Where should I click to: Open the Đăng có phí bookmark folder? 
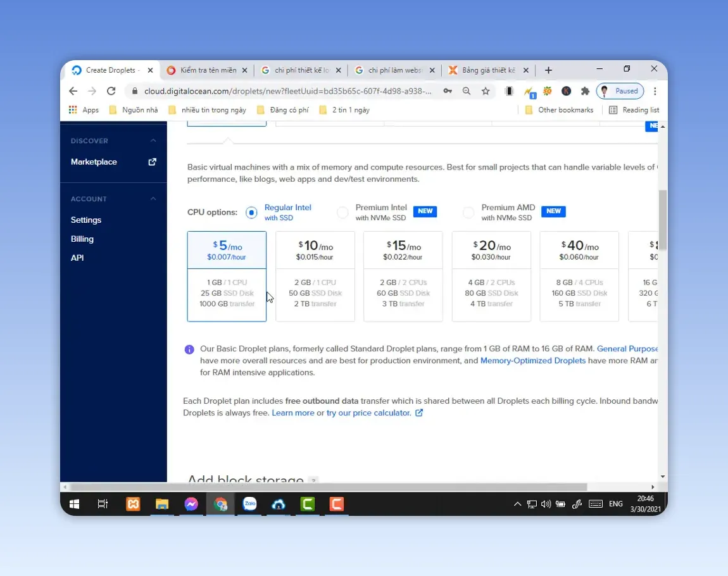[283, 110]
